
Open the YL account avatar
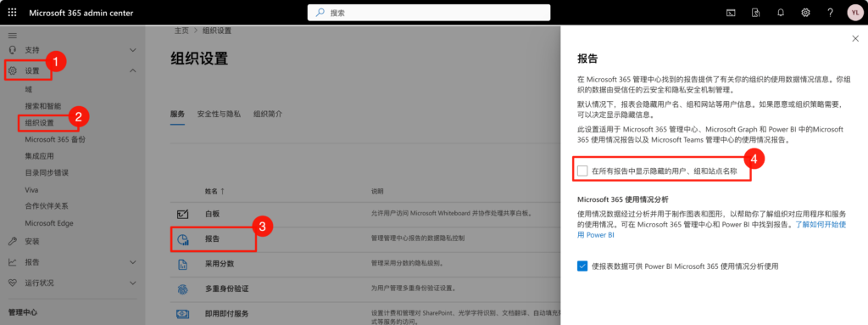click(854, 13)
